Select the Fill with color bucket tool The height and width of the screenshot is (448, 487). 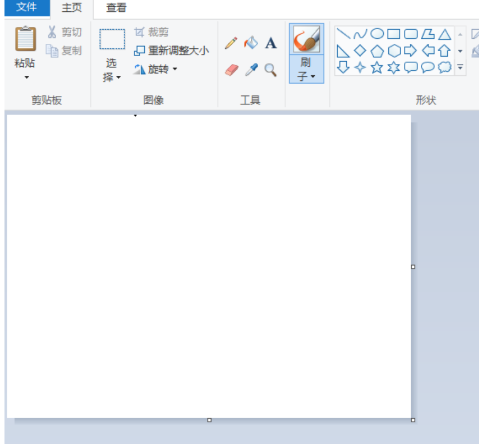251,43
